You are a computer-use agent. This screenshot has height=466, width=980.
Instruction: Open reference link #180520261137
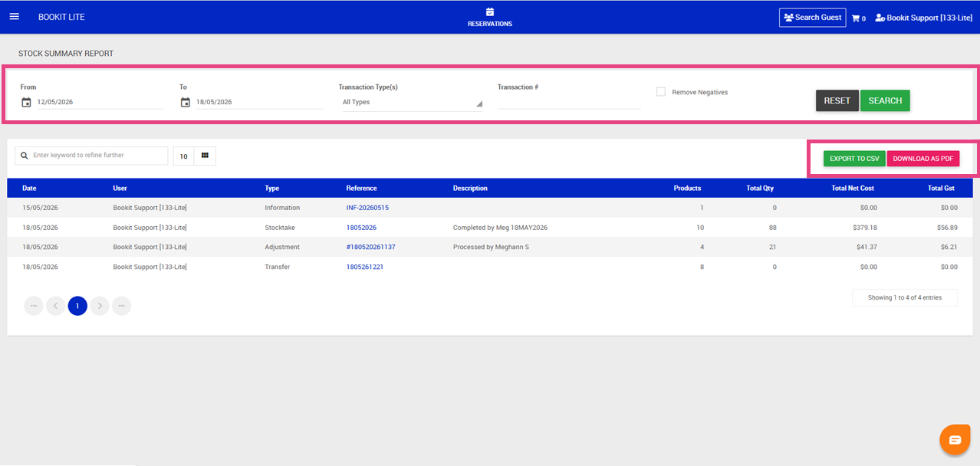pos(371,247)
